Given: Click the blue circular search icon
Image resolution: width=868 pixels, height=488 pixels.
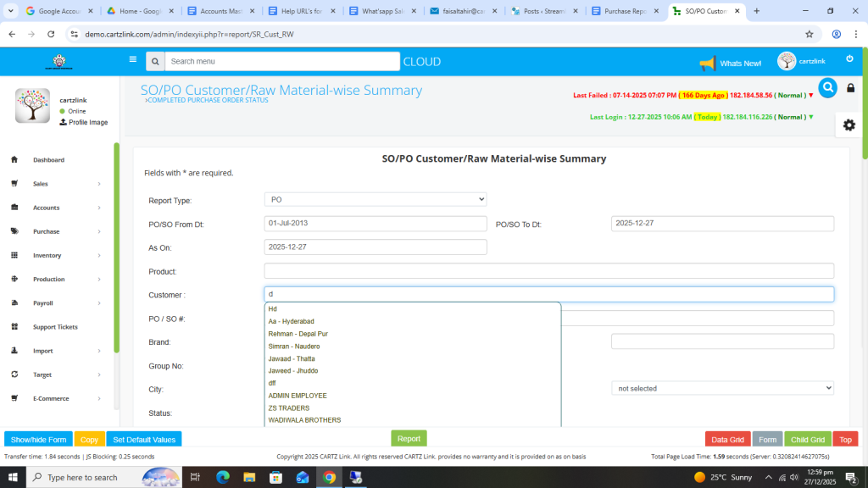Looking at the screenshot, I should click(x=827, y=87).
